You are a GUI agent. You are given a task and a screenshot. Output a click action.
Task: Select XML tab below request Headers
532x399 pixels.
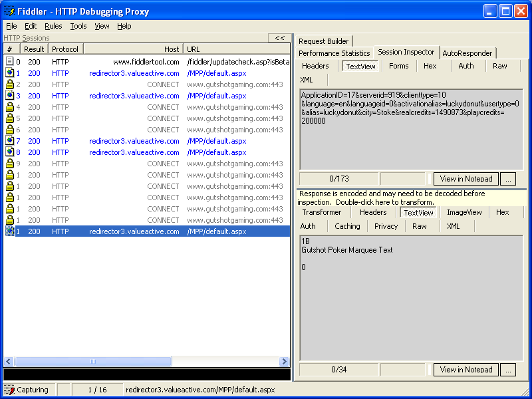pos(307,80)
